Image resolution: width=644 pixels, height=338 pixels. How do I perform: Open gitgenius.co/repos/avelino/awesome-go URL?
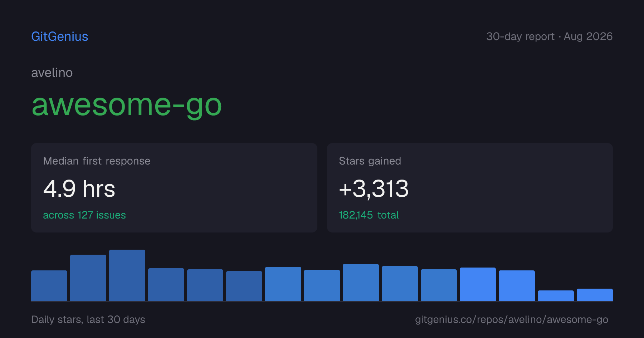tap(512, 319)
